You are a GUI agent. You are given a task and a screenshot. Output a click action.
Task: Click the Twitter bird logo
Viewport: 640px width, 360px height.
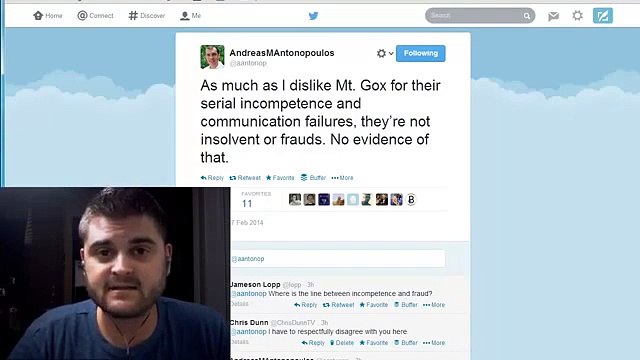(x=313, y=16)
